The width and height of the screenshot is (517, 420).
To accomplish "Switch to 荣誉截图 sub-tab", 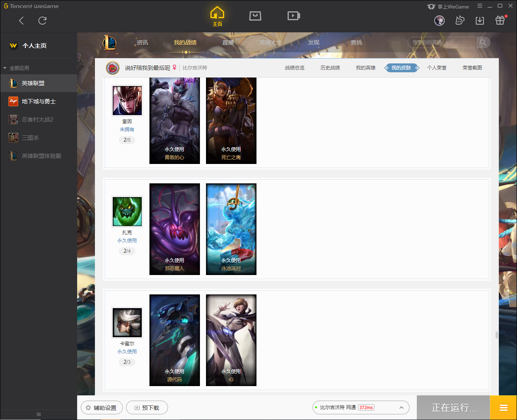I will (x=472, y=68).
